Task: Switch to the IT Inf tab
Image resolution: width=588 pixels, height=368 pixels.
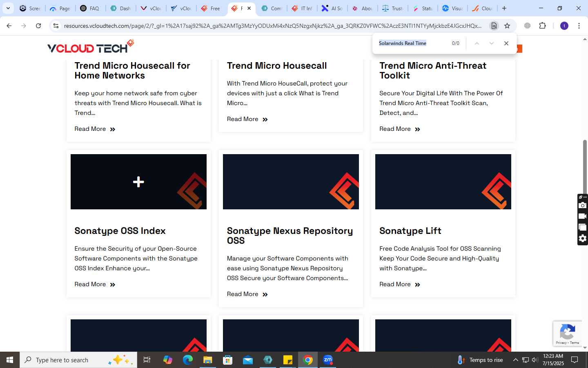Action: pyautogui.click(x=302, y=8)
